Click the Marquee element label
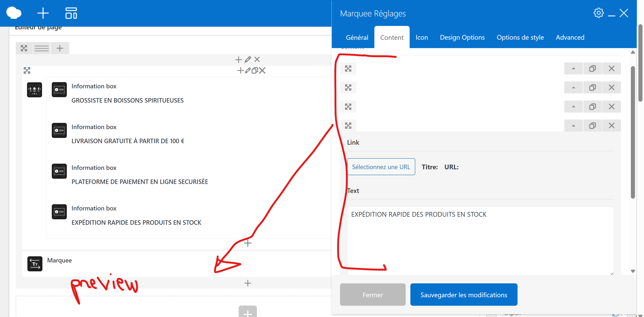644x317 pixels. [59, 260]
